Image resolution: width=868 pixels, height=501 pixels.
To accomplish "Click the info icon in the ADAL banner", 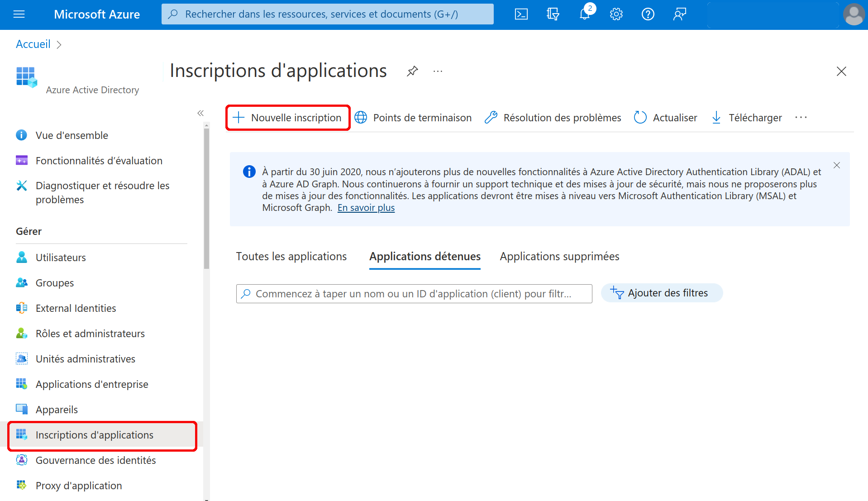I will tap(249, 172).
